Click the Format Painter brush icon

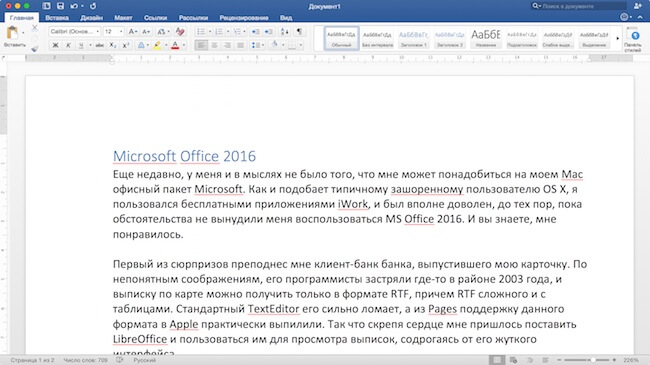click(x=34, y=48)
